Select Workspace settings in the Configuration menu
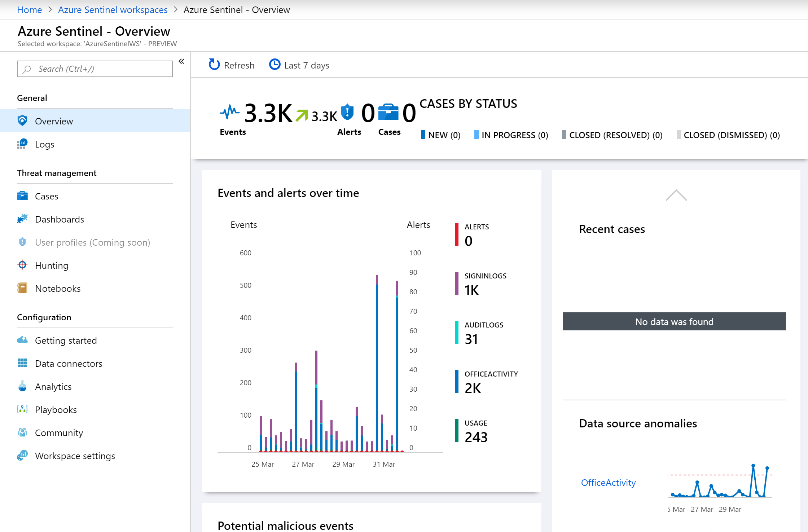 click(75, 456)
